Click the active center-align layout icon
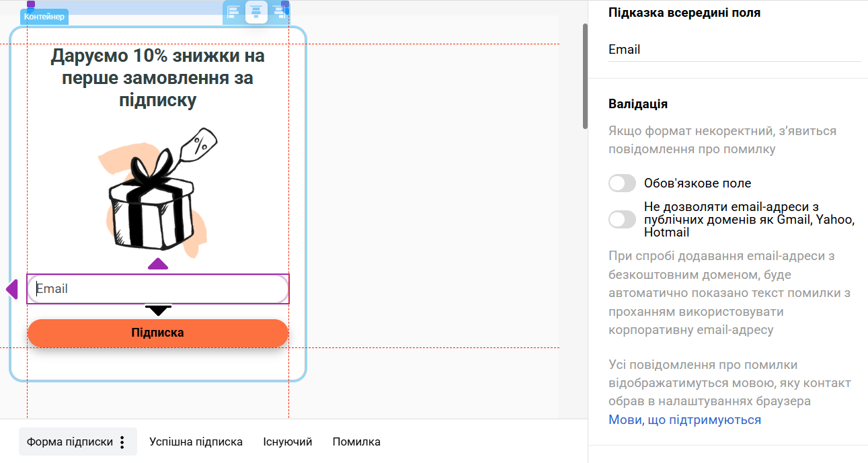The height and width of the screenshot is (463, 868). 256,12
